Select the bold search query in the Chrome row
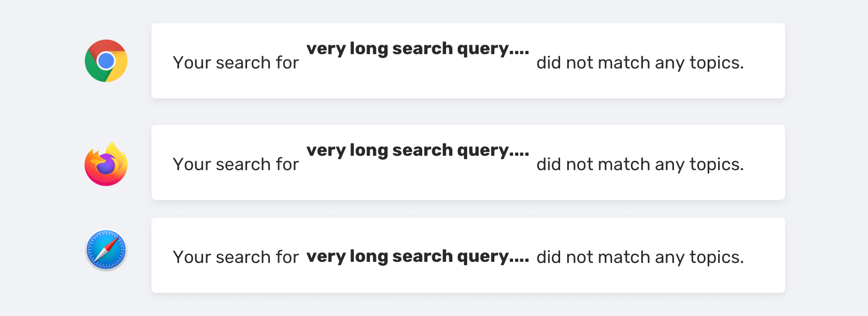The height and width of the screenshot is (316, 868). (x=417, y=49)
